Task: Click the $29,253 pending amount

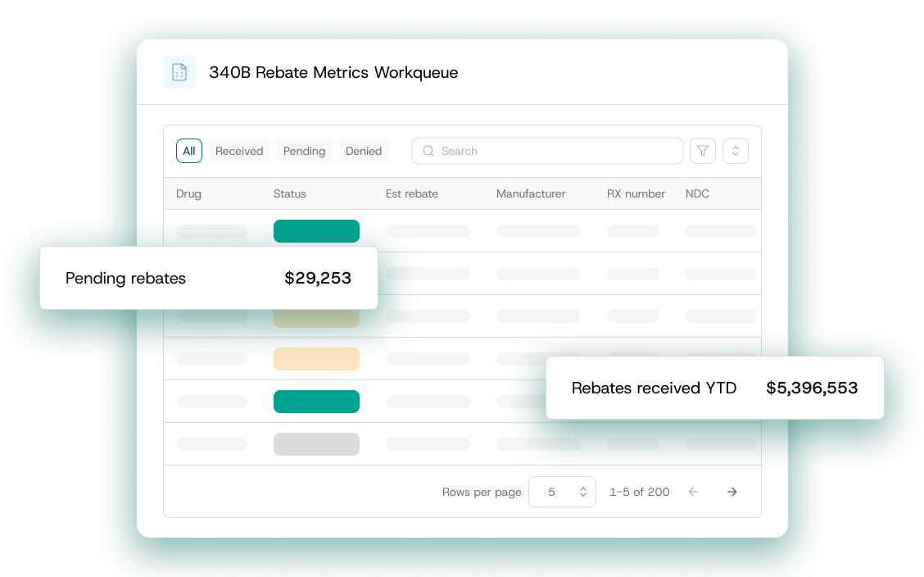Action: pos(318,278)
